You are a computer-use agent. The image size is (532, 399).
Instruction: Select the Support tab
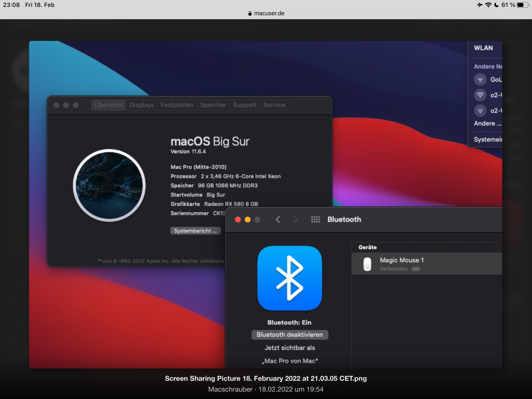245,105
